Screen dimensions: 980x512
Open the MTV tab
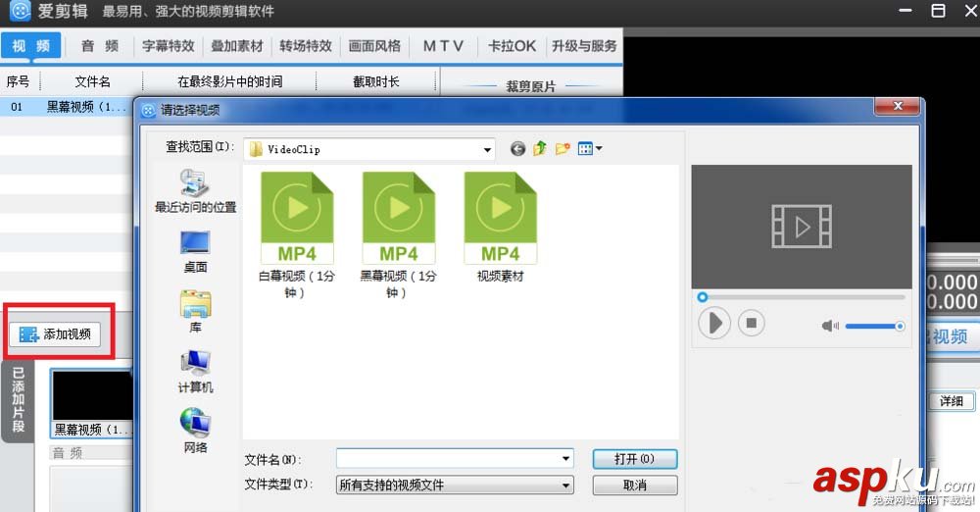(x=443, y=46)
